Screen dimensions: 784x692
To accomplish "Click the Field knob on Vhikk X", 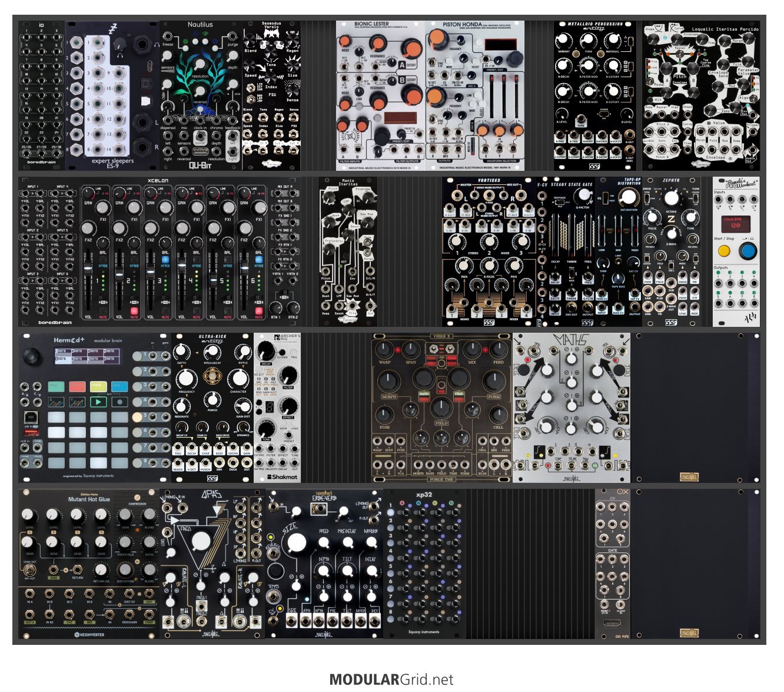I will point(441,408).
